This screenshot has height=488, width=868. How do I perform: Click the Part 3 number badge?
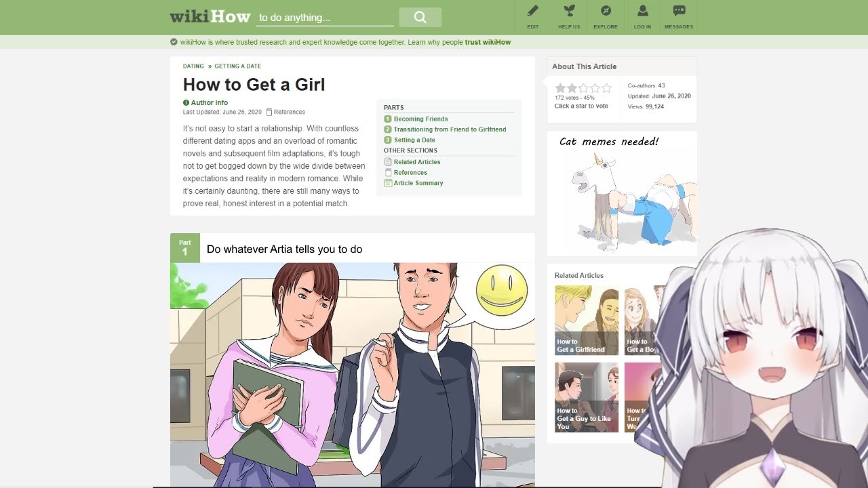coord(388,140)
